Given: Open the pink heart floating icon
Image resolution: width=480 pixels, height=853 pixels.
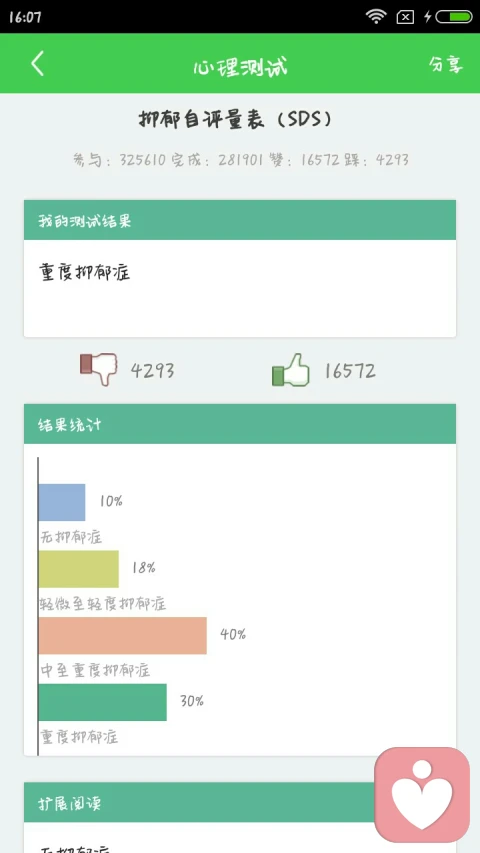Looking at the screenshot, I should coord(422,794).
